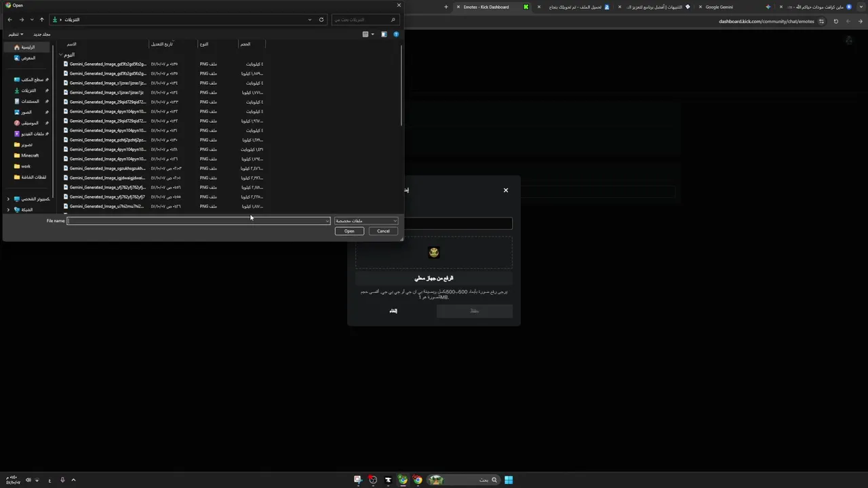Sort by تاريخ التعديل date column
The image size is (868, 488).
point(161,44)
